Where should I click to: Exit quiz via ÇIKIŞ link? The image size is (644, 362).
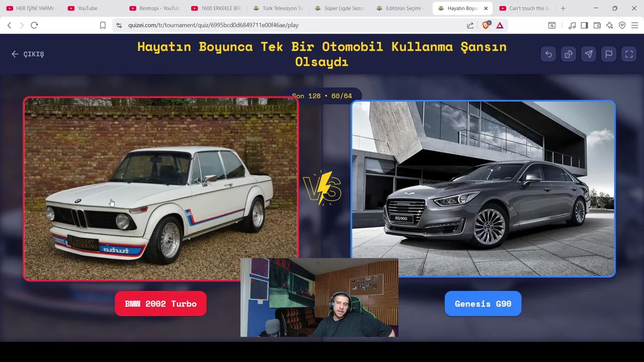click(x=28, y=54)
